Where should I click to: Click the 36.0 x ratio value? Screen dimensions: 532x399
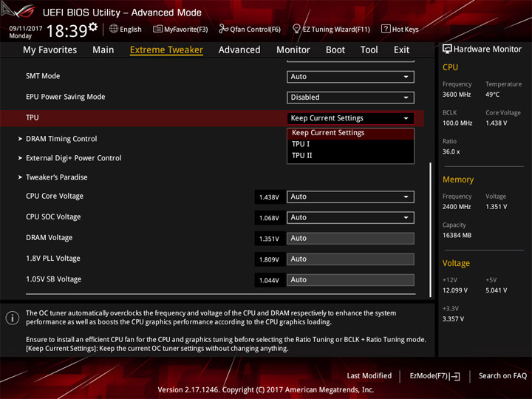451,151
